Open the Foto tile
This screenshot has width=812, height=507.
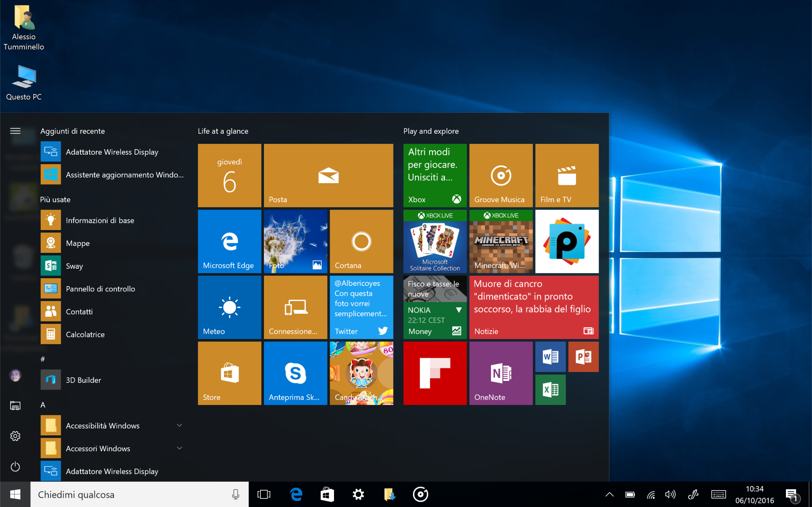[x=296, y=241]
